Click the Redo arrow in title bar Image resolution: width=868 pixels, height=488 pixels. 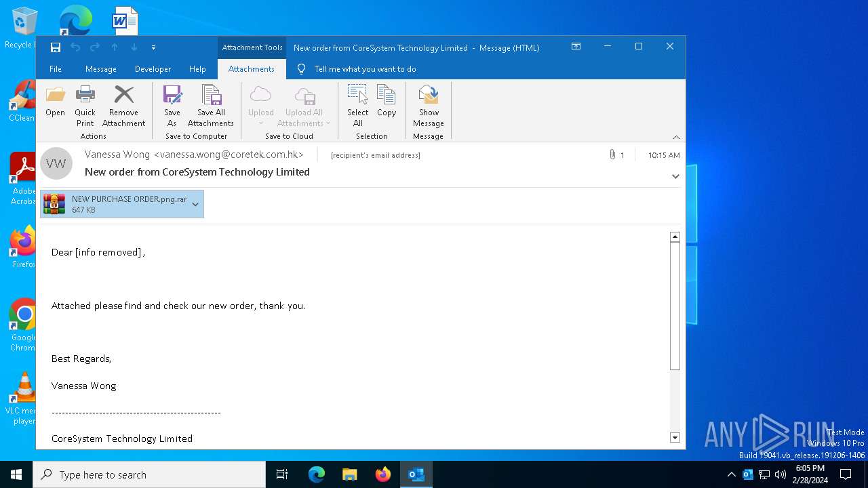[x=95, y=47]
